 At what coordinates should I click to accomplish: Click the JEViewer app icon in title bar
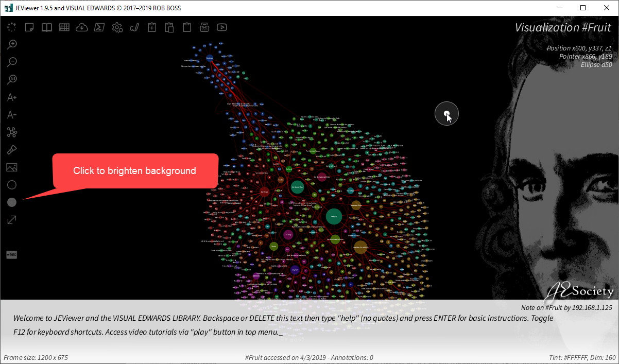point(8,8)
